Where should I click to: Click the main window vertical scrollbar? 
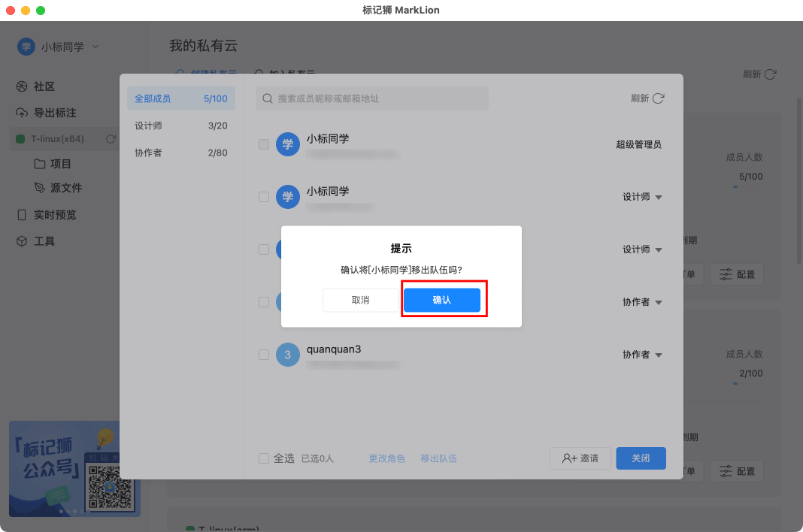[799, 180]
